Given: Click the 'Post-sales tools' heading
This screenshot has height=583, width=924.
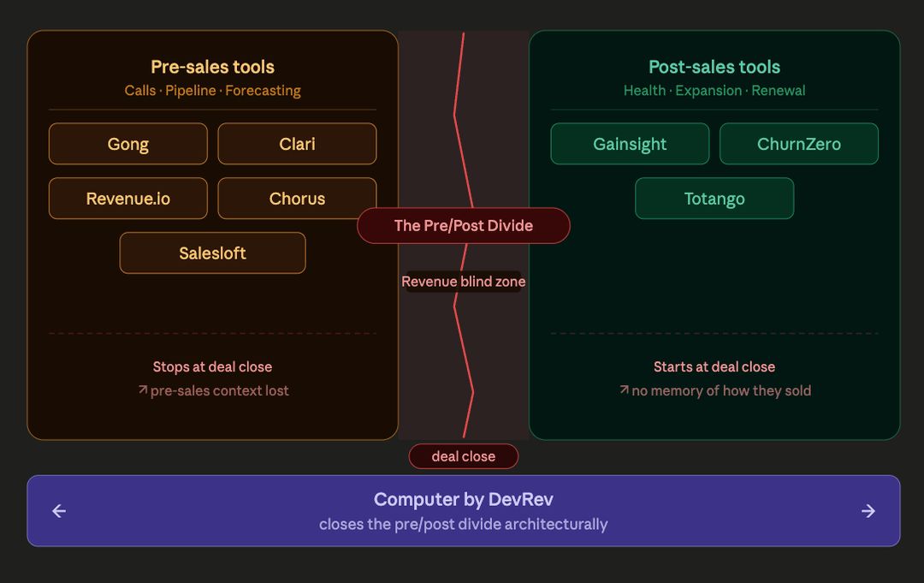Looking at the screenshot, I should point(714,67).
